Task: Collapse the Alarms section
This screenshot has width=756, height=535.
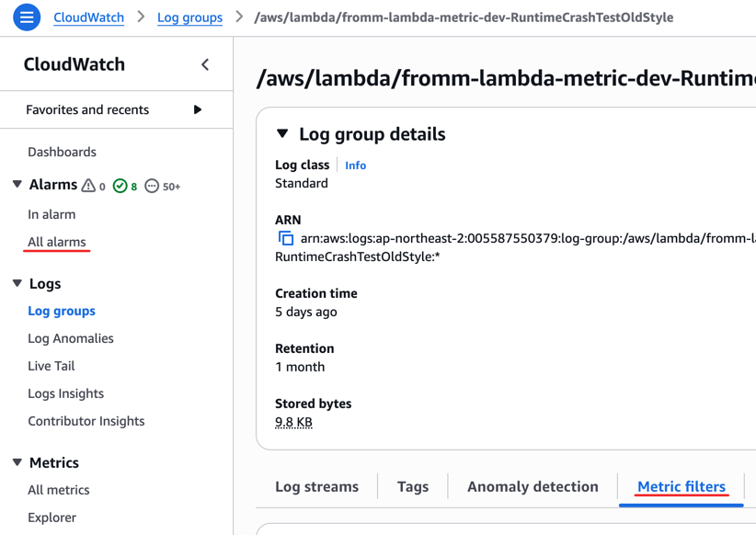Action: [17, 184]
